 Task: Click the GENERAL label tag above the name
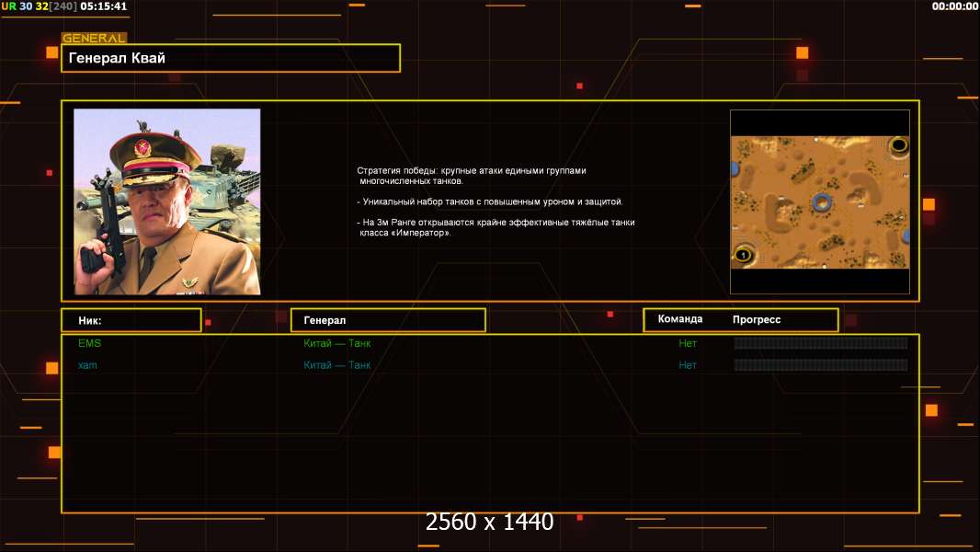[x=94, y=39]
